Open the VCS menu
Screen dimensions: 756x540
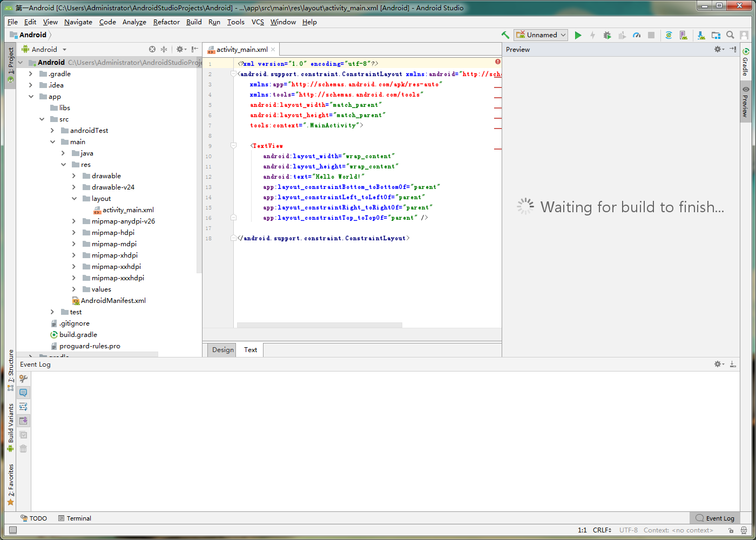point(258,22)
